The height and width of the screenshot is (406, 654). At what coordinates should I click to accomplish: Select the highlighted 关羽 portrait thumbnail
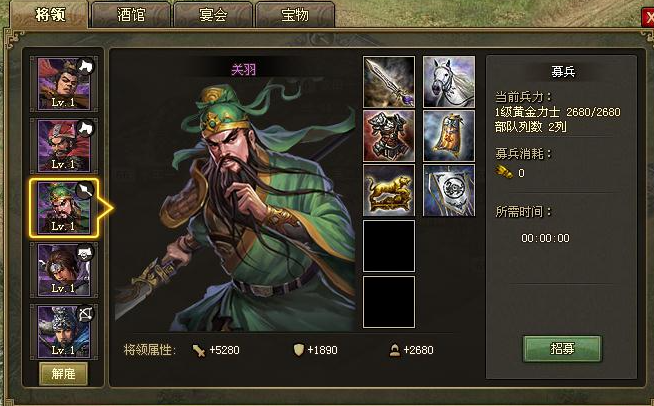pyautogui.click(x=64, y=208)
